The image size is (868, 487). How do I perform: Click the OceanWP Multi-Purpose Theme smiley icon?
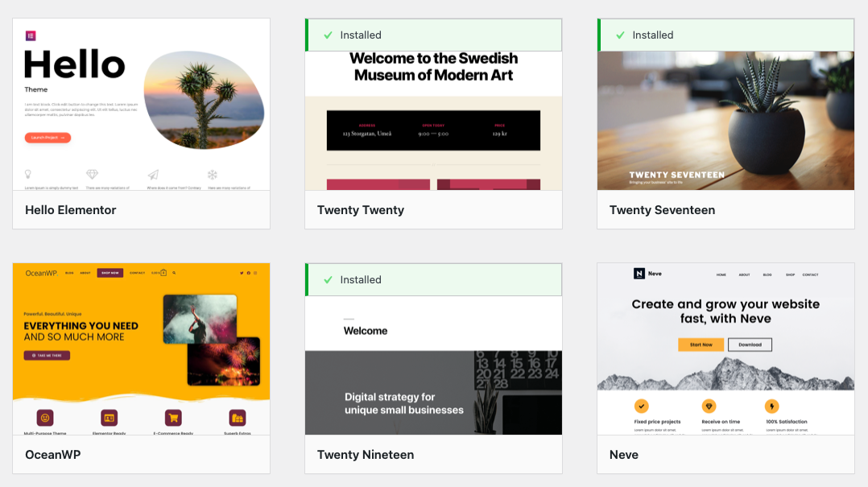pyautogui.click(x=45, y=418)
